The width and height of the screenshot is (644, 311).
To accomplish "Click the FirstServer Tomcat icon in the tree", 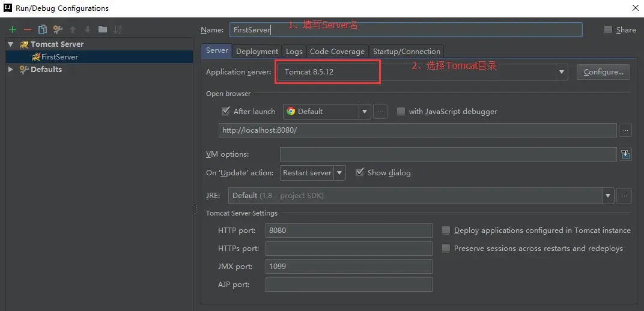I will point(35,57).
